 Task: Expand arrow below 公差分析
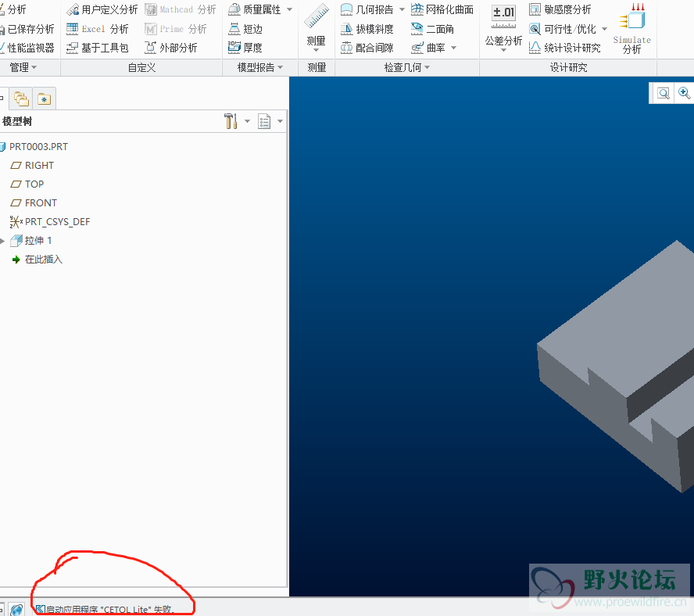coord(503,50)
